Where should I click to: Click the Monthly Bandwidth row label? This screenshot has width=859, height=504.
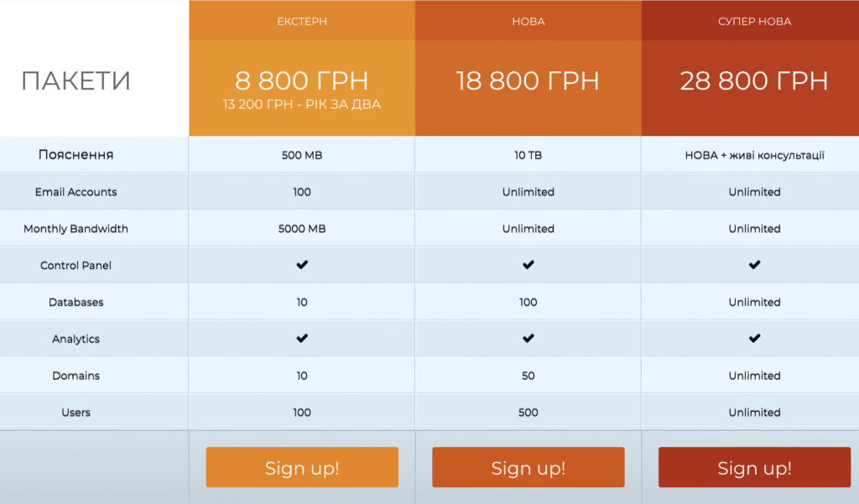[76, 229]
